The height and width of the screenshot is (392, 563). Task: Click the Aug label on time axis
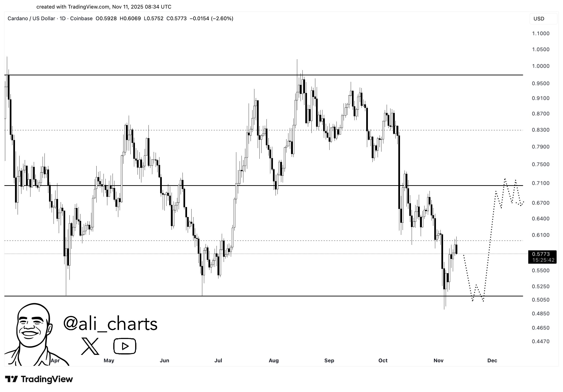(274, 360)
